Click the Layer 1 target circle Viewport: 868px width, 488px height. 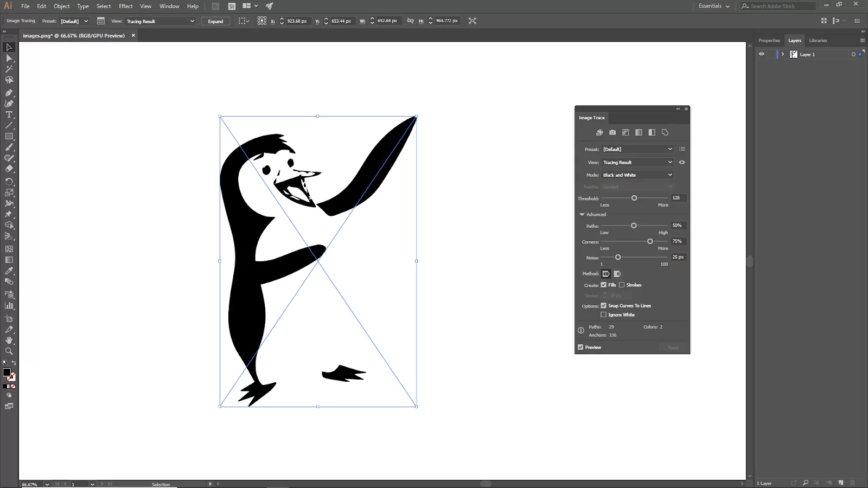(x=853, y=54)
